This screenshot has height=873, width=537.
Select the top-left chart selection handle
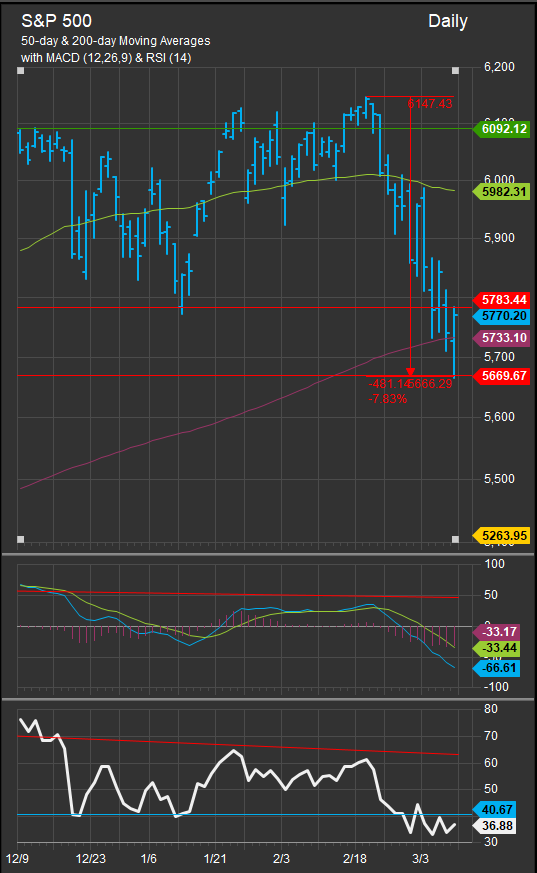[21, 71]
